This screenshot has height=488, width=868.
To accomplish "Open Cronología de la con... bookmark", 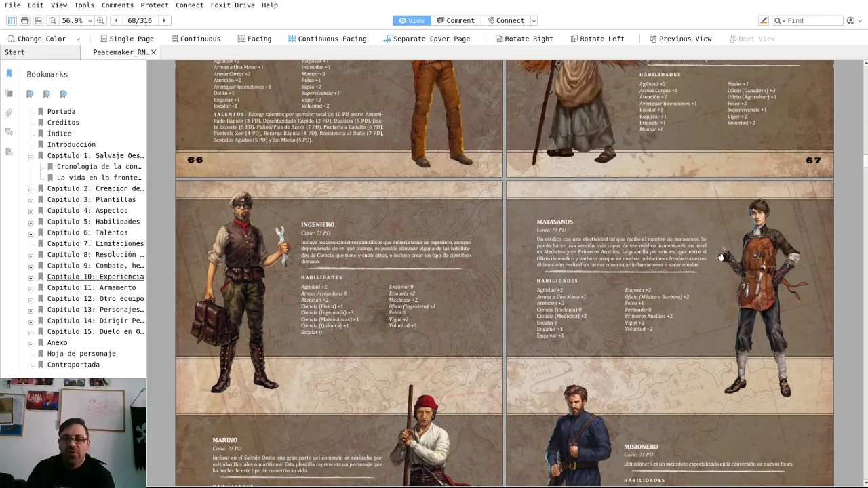I will [x=99, y=167].
